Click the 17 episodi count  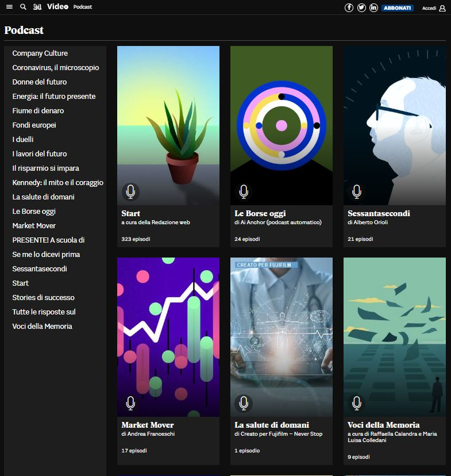(134, 451)
